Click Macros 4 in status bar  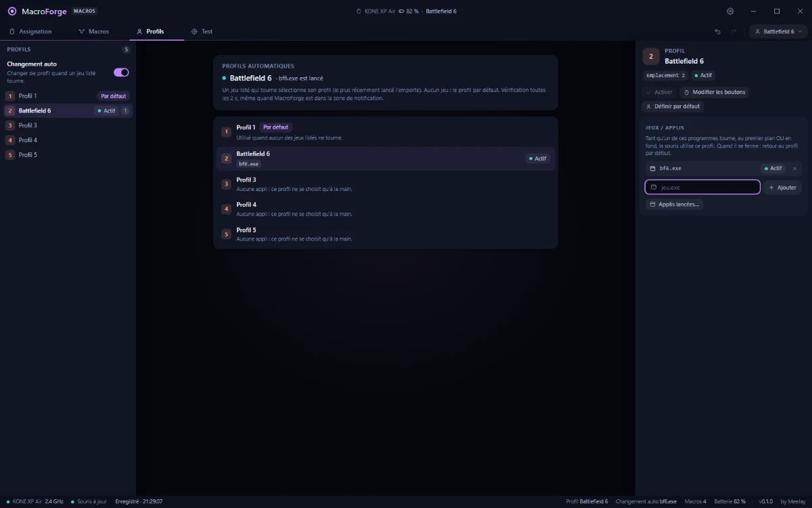[696, 501]
